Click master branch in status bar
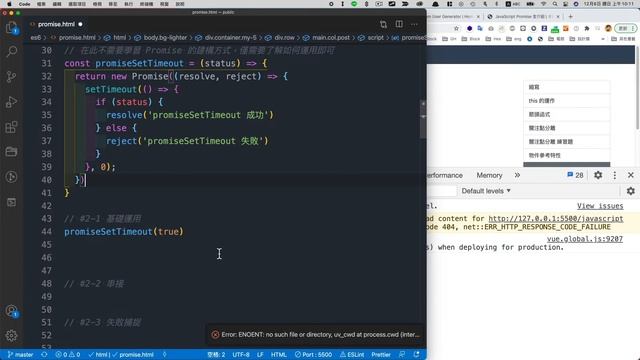This screenshot has width=640, height=360. tap(20, 355)
